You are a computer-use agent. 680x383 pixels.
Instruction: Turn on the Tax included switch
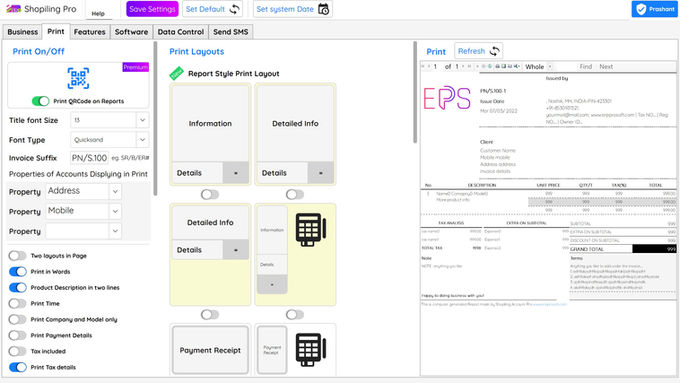[17, 351]
